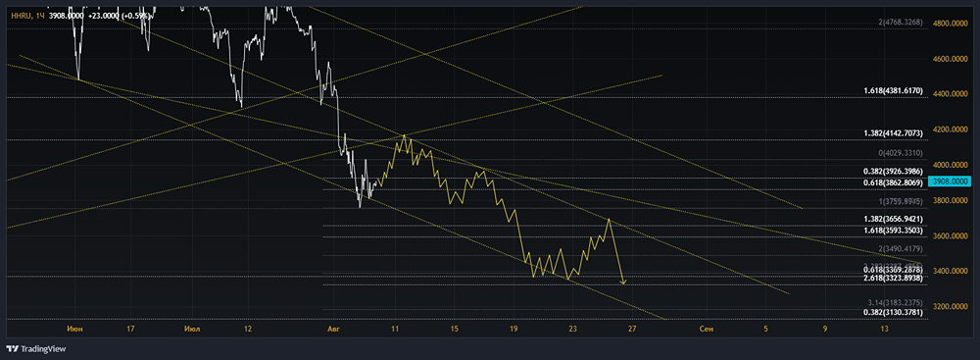Click the 27 date on time axis

click(632, 329)
